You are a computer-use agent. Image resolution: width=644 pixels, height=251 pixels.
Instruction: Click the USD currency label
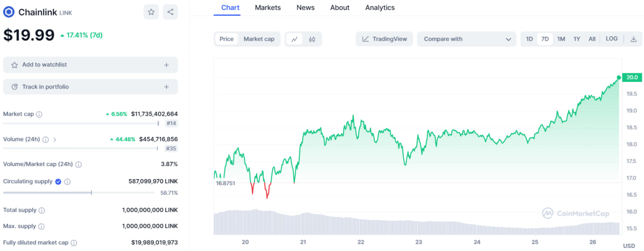point(629,246)
